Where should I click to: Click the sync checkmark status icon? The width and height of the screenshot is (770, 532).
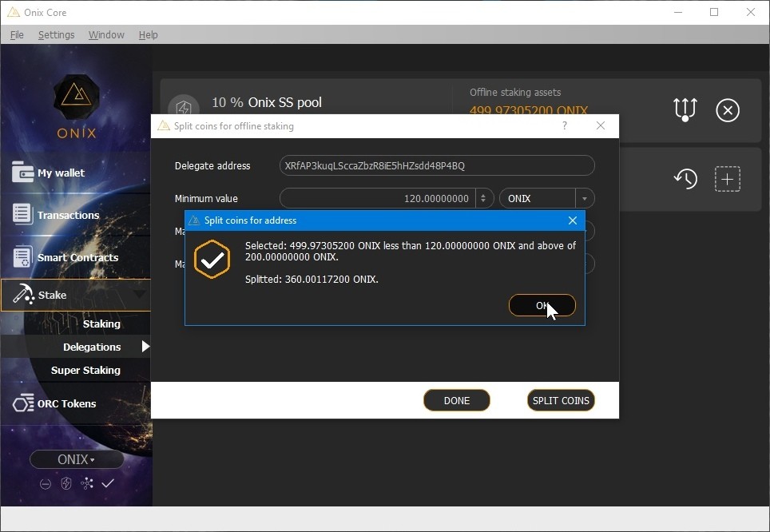pos(108,484)
